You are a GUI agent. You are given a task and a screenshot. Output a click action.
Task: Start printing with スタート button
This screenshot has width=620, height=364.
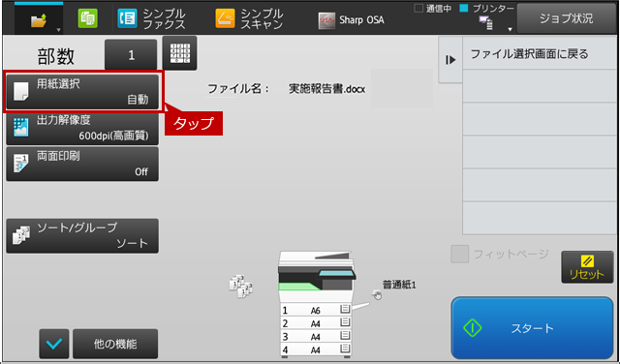532,328
